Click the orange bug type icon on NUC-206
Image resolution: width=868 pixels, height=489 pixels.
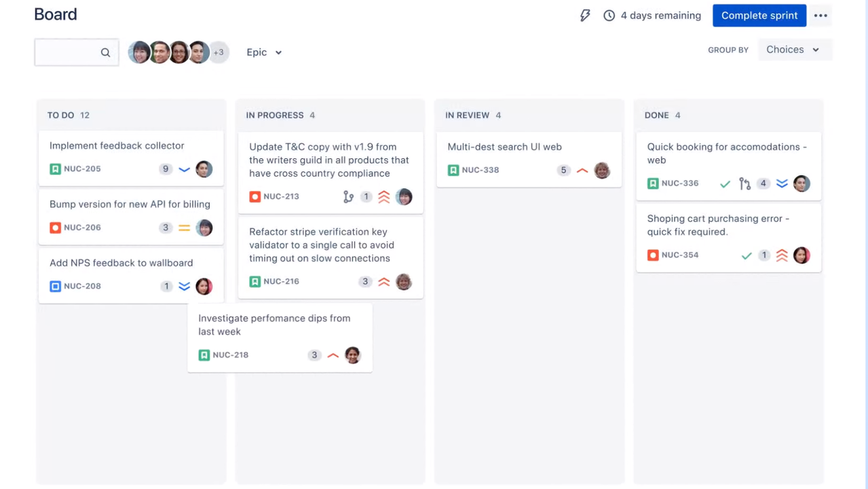click(x=55, y=228)
